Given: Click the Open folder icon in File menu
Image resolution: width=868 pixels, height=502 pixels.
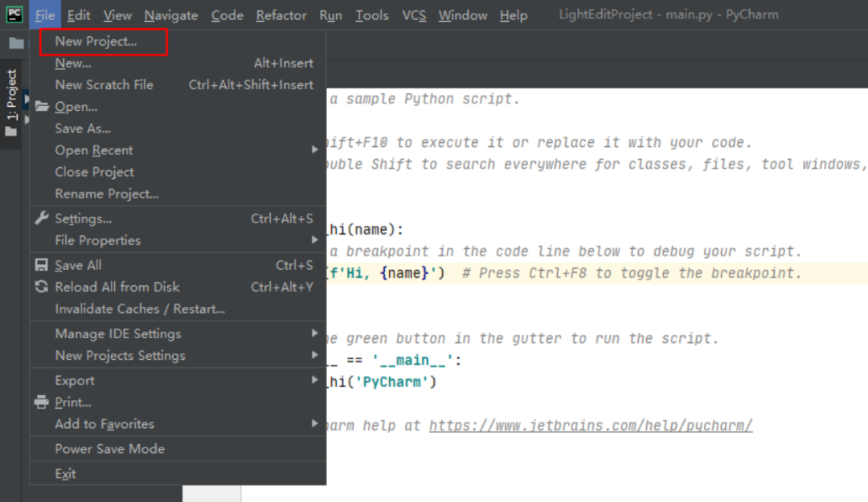Looking at the screenshot, I should click(42, 106).
